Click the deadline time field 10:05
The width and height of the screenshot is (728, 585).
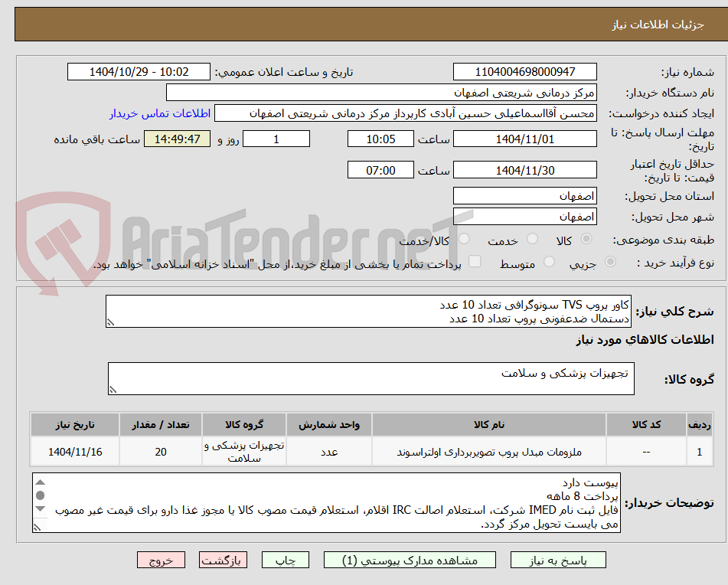pos(380,139)
